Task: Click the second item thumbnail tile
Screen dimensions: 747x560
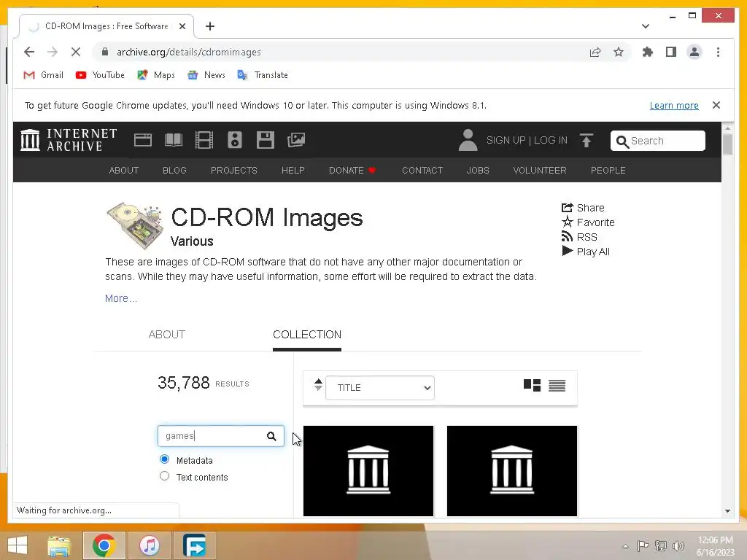Action: pyautogui.click(x=512, y=470)
